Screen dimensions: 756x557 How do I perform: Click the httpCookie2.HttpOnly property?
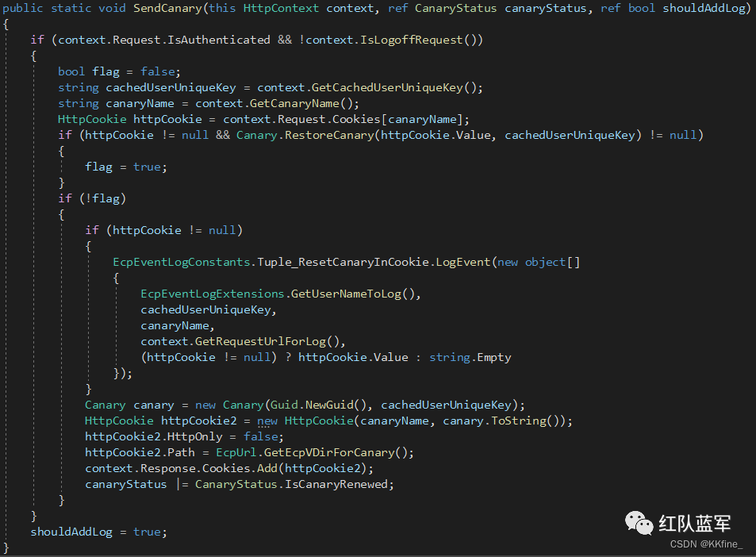154,437
